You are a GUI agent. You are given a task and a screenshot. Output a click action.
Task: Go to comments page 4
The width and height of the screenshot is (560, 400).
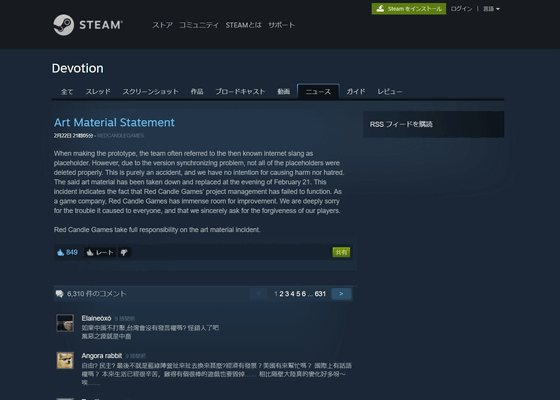pyautogui.click(x=292, y=294)
